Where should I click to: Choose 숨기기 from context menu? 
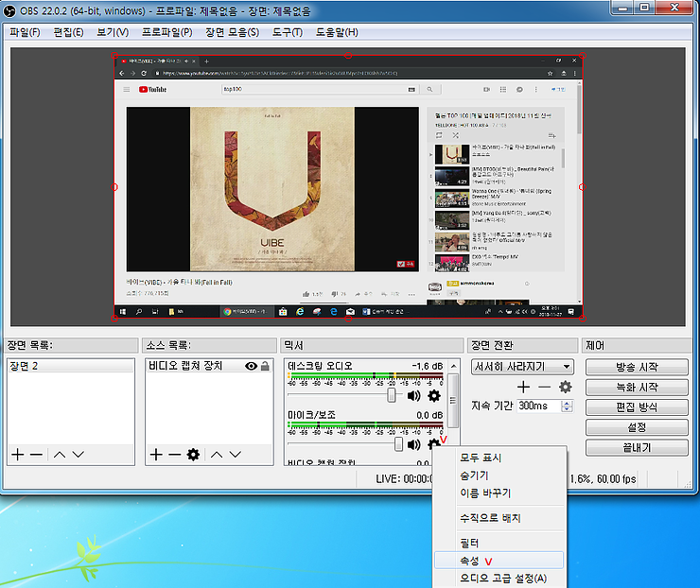point(499,476)
